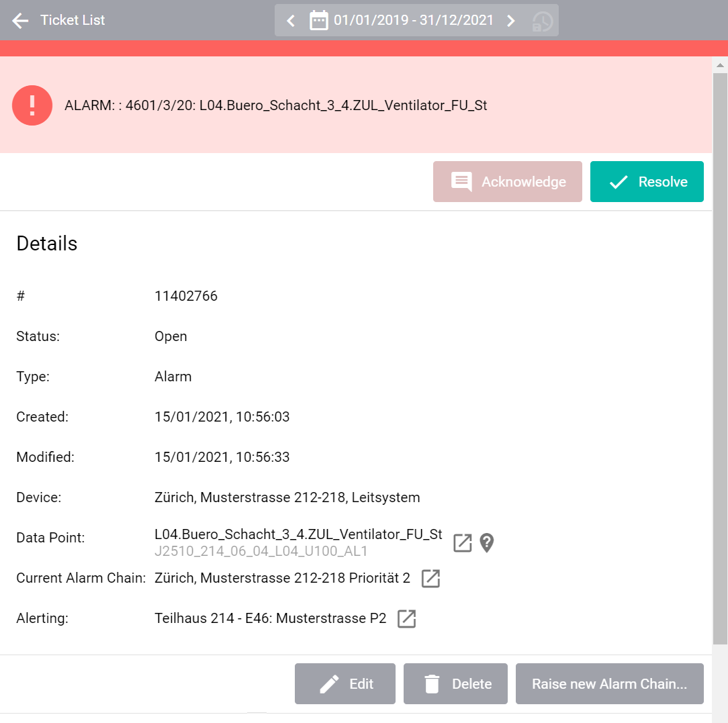Acknowledge the alarm ticket
Image resolution: width=728 pixels, height=723 pixels.
[x=508, y=181]
